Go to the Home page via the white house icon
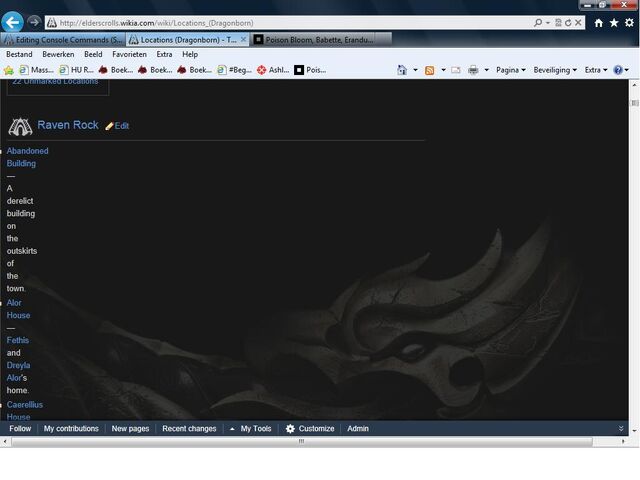Viewport: 640px width, 480px height. click(598, 23)
